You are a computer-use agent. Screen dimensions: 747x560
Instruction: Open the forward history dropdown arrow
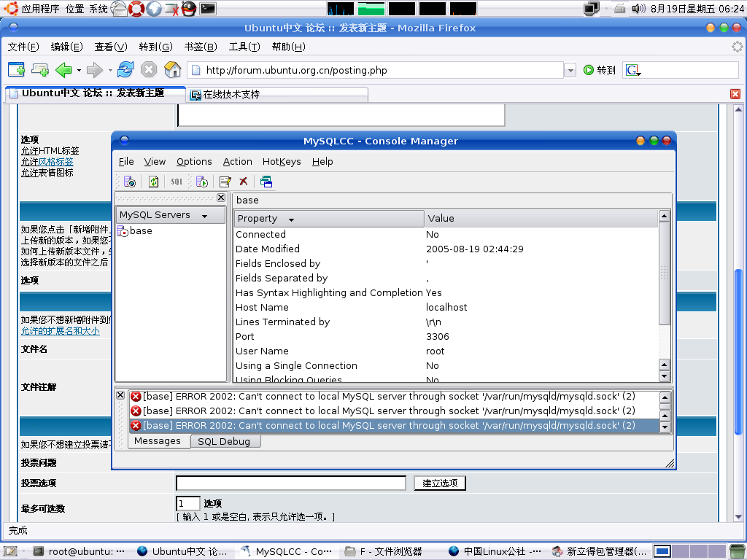coord(110,71)
